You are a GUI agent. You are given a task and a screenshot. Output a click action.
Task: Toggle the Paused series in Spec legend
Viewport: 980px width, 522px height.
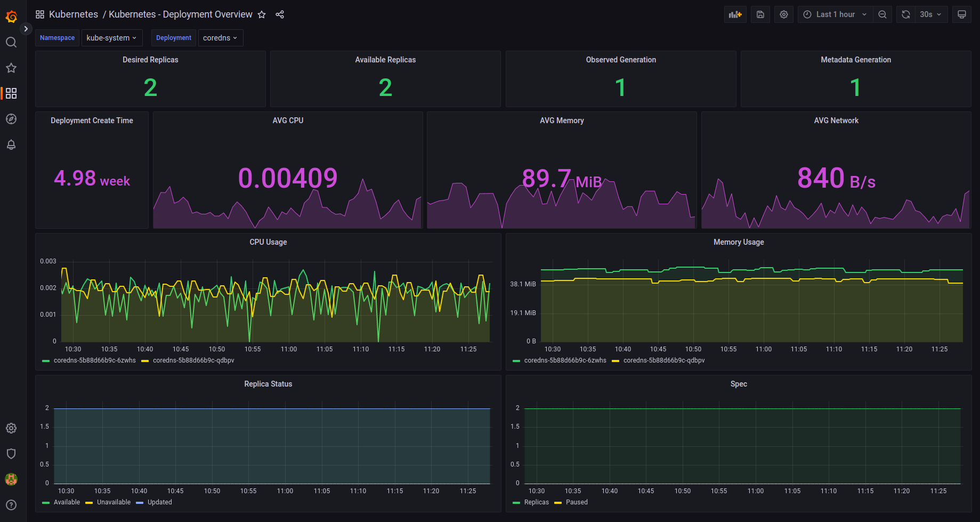point(576,502)
